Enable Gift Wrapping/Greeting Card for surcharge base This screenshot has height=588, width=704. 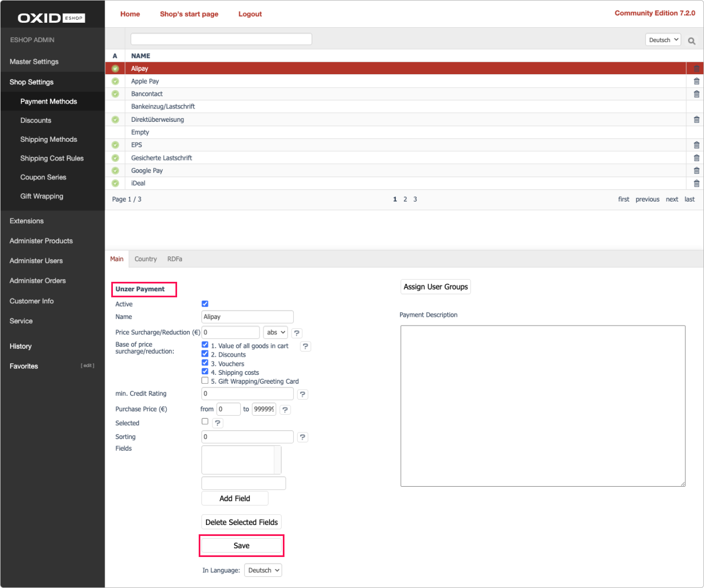[205, 381]
